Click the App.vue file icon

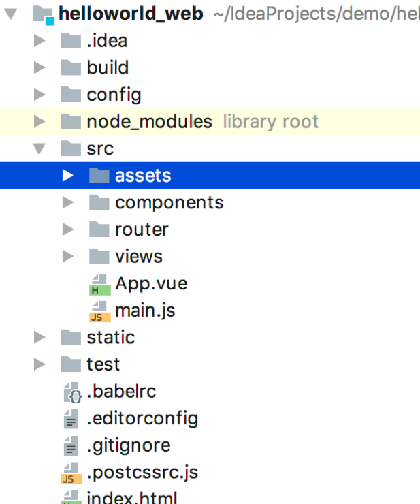coord(99,284)
